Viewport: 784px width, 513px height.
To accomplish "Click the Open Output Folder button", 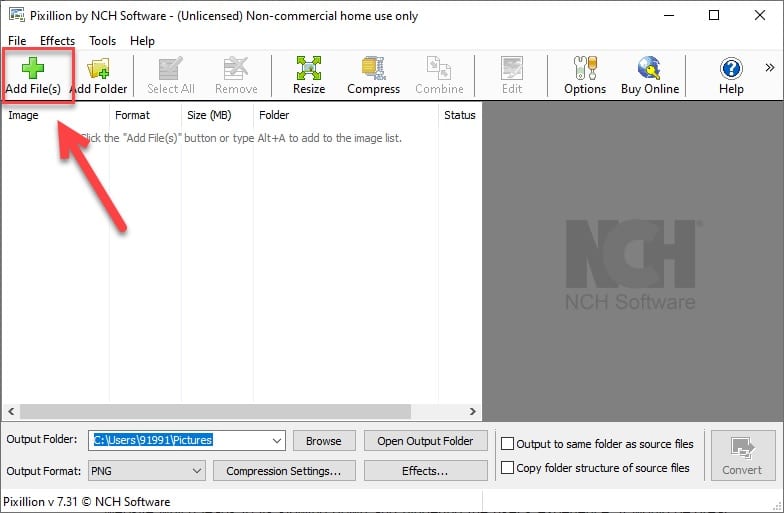I will [426, 441].
